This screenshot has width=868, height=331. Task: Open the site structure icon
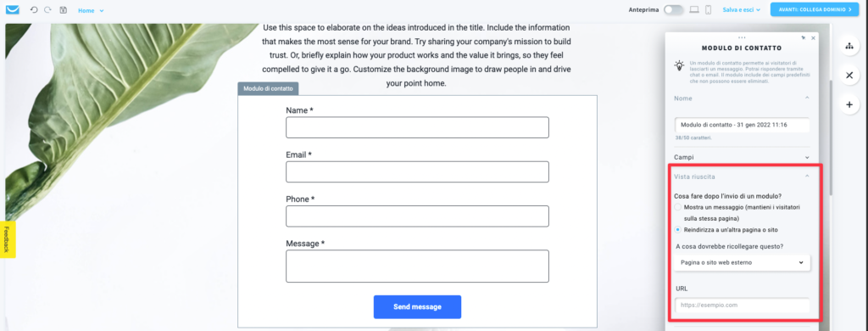point(849,46)
